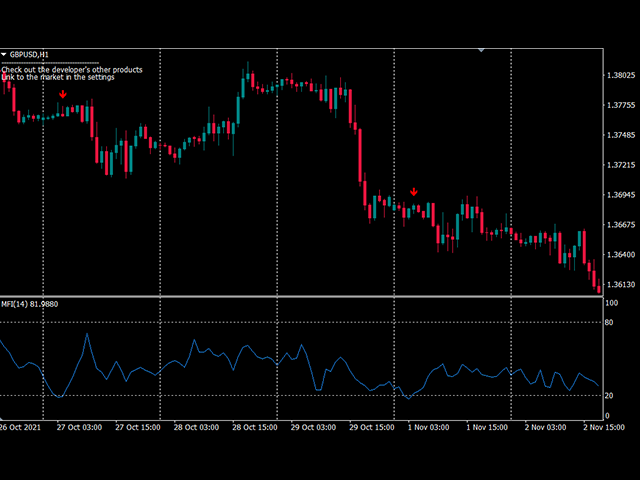Image resolution: width=640 pixels, height=480 pixels.
Task: Click the 1.36945 price on the scale
Action: tap(620, 195)
